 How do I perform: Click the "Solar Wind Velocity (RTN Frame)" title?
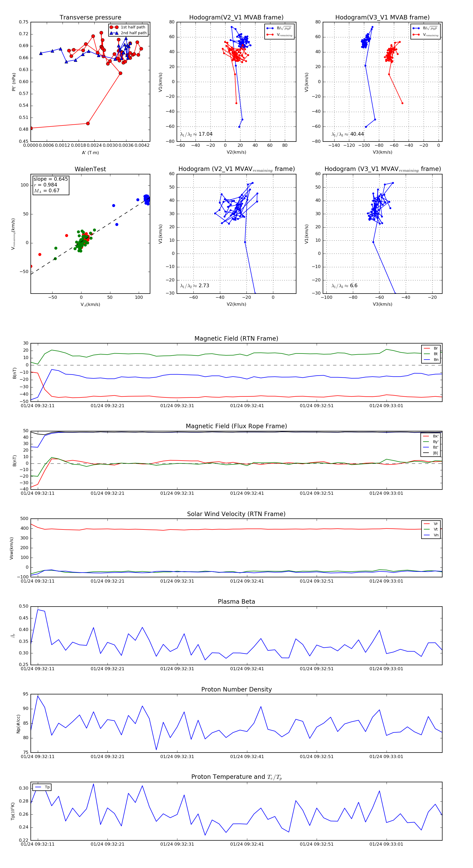point(236,514)
